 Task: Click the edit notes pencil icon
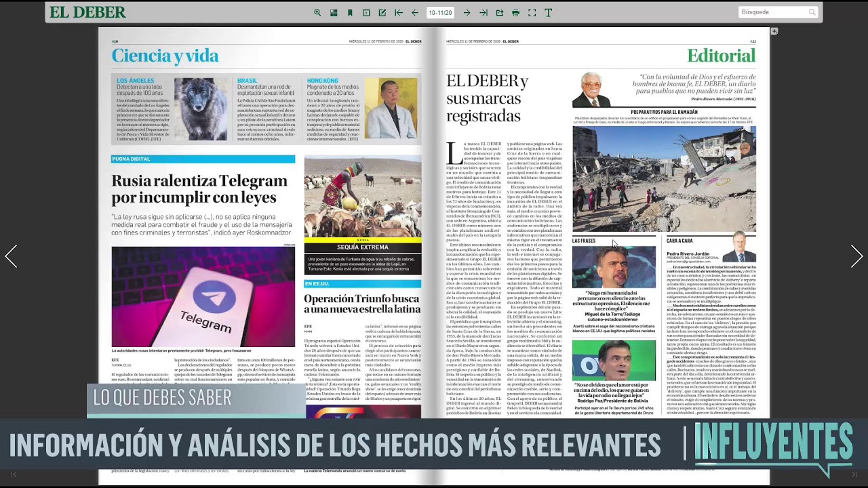pos(382,12)
